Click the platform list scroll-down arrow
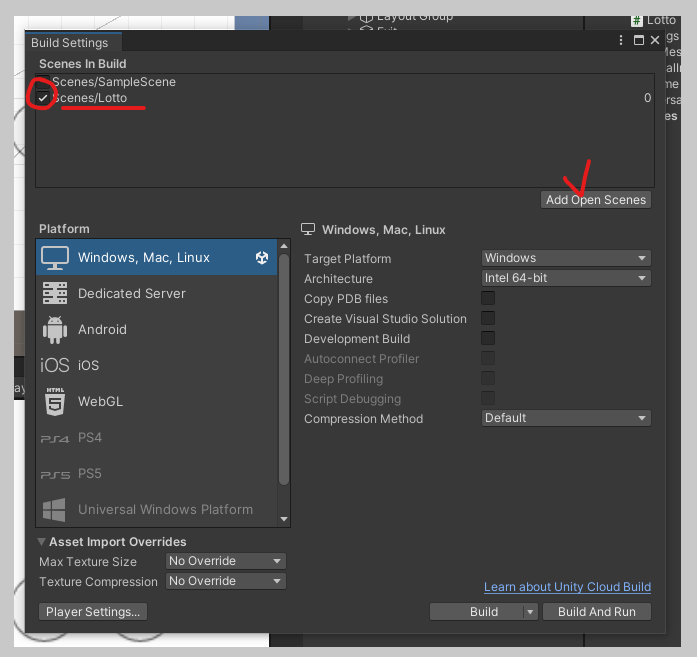The image size is (697, 657). coord(284,519)
